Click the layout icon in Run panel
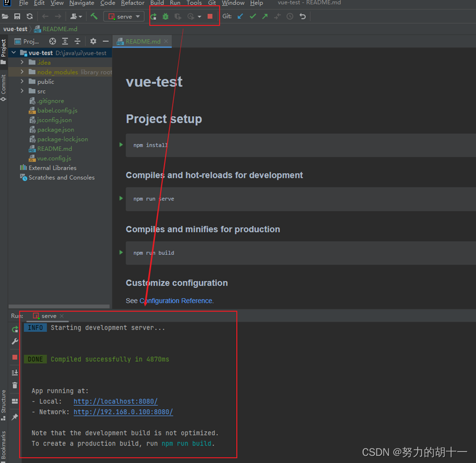476x463 pixels. coord(14,401)
